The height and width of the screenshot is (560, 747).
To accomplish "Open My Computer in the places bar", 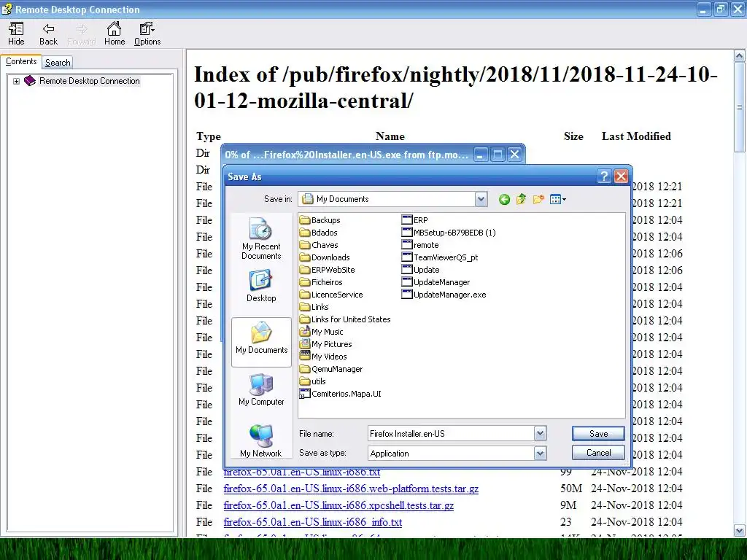I will coord(261,389).
